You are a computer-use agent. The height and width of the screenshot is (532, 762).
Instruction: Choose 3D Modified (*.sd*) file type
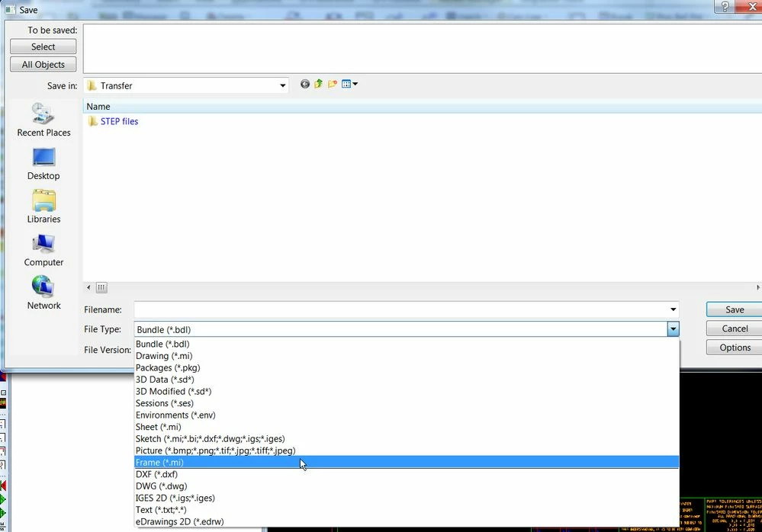pos(407,391)
